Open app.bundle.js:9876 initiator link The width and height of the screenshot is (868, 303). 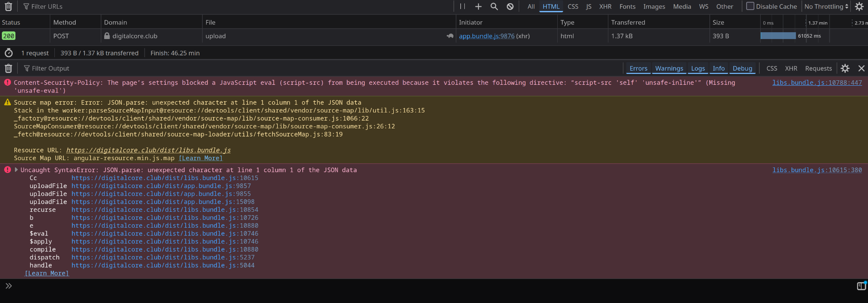(x=487, y=36)
